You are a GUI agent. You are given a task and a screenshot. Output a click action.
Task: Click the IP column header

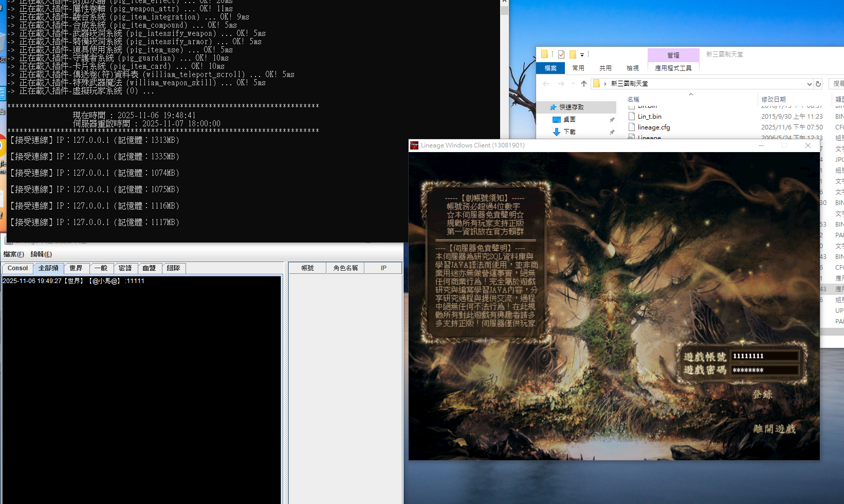383,268
